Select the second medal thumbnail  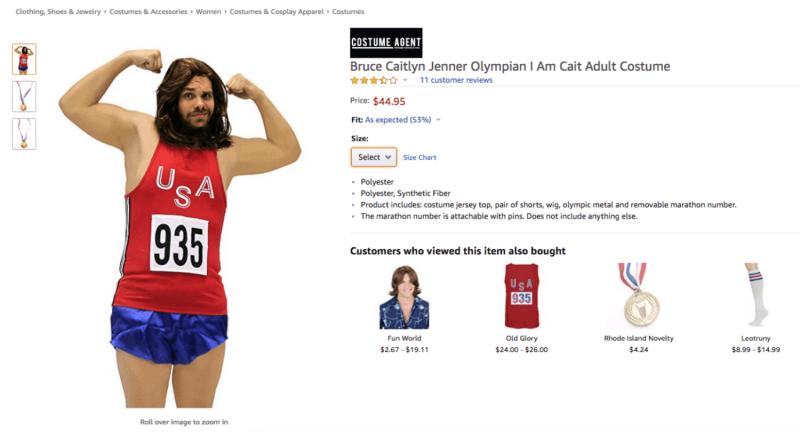click(25, 96)
